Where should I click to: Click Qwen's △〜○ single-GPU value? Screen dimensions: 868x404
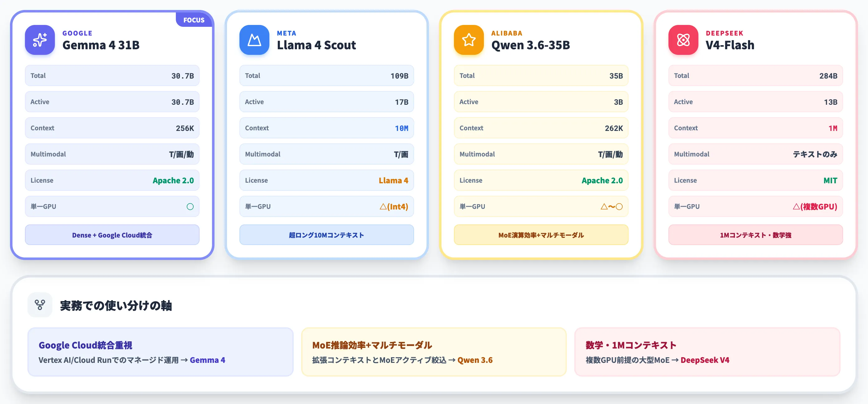tap(612, 207)
